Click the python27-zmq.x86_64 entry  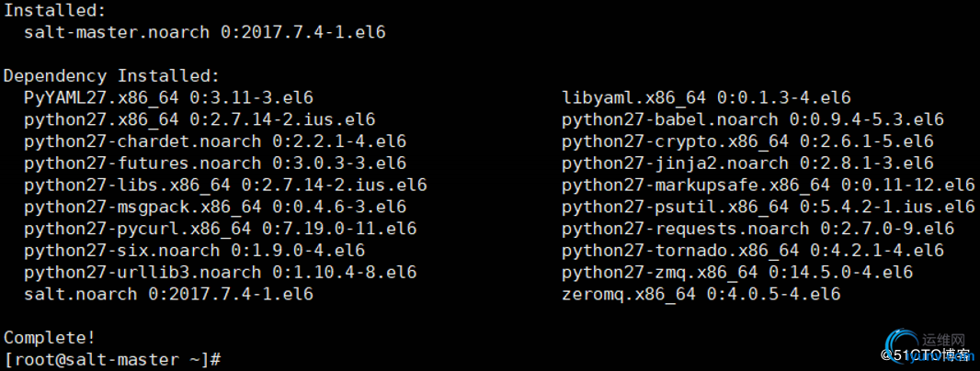(x=737, y=273)
